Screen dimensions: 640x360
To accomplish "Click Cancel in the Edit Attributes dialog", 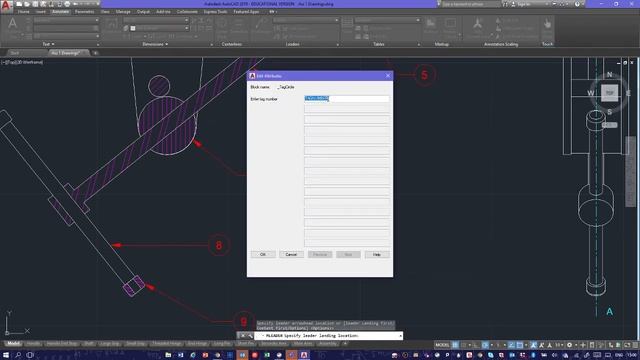I will point(291,254).
